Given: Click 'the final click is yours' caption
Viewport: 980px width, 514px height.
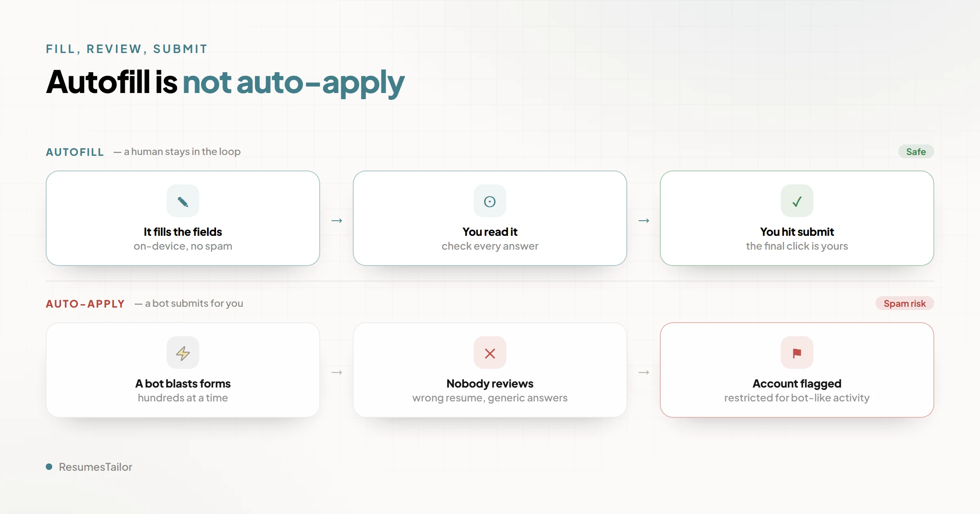Looking at the screenshot, I should 797,246.
